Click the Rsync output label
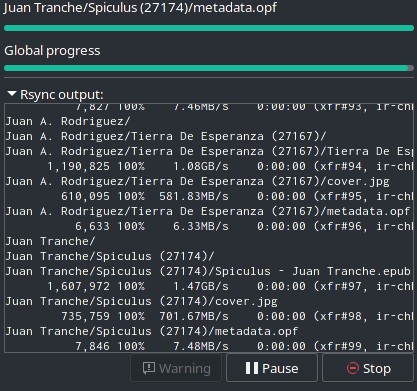Image resolution: width=417 pixels, height=391 pixels. click(x=62, y=95)
